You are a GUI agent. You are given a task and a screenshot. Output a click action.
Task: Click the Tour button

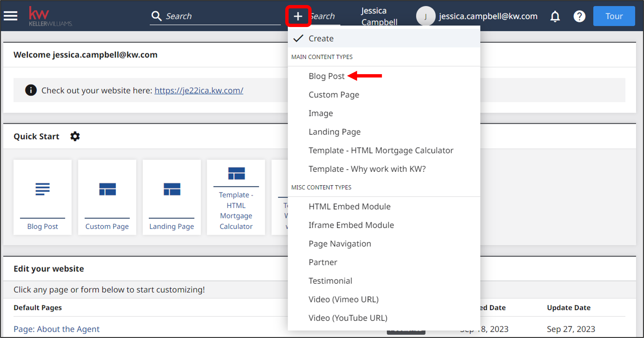[614, 16]
